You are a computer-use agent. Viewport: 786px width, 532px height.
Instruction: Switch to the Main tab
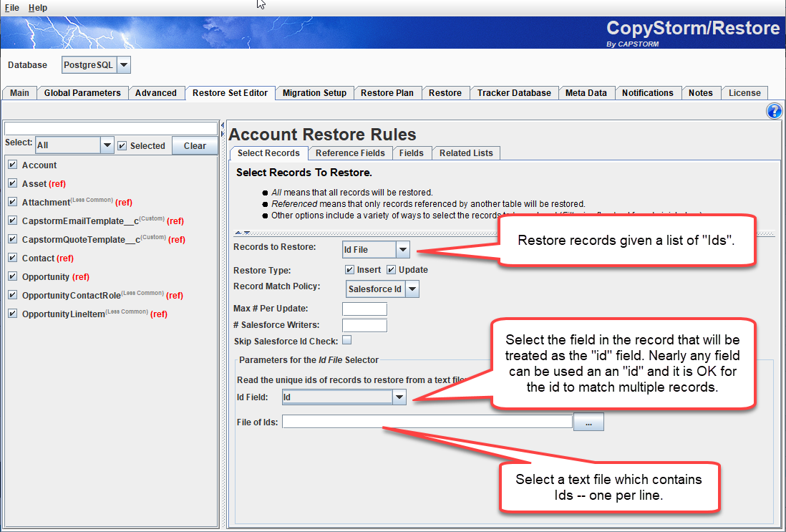click(19, 93)
